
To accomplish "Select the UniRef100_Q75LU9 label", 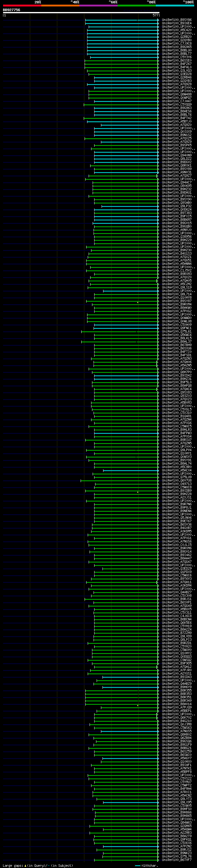I will pos(177,477).
